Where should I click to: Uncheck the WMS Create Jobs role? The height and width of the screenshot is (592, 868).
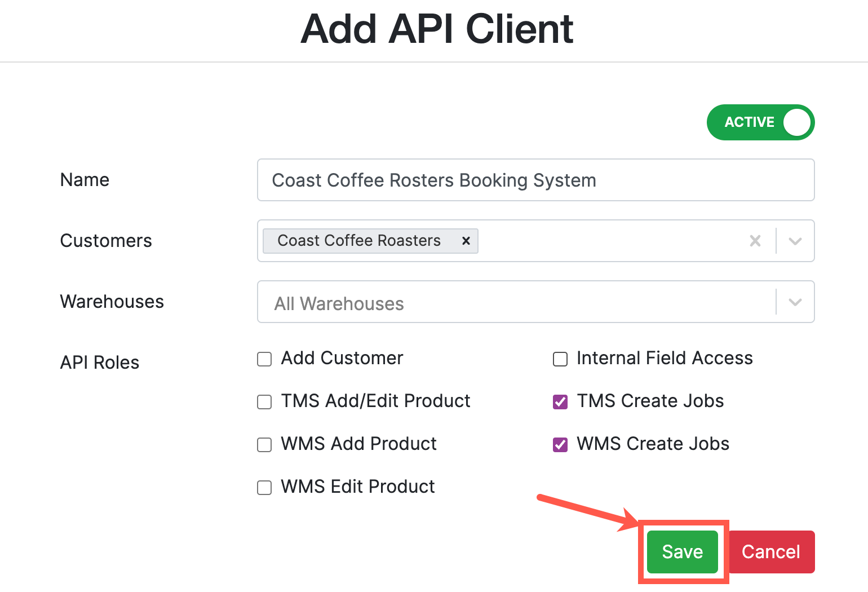click(560, 444)
